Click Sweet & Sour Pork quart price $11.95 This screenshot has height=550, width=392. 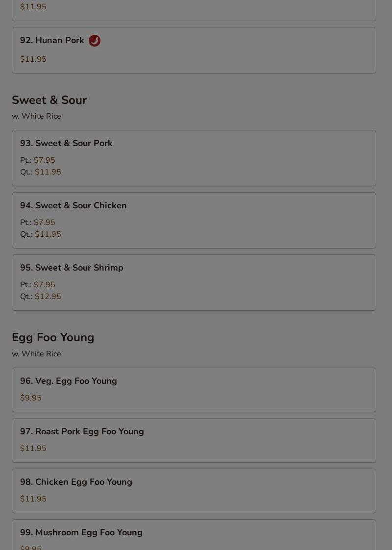pos(48,172)
